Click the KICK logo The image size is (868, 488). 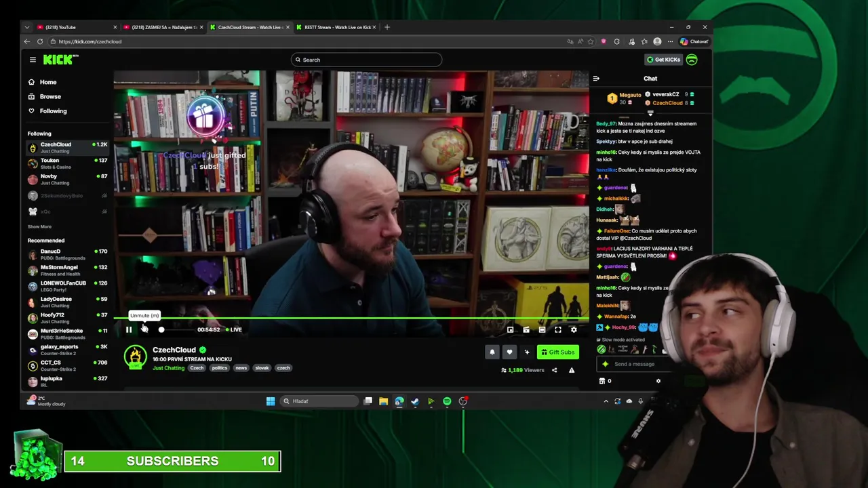pyautogui.click(x=61, y=60)
